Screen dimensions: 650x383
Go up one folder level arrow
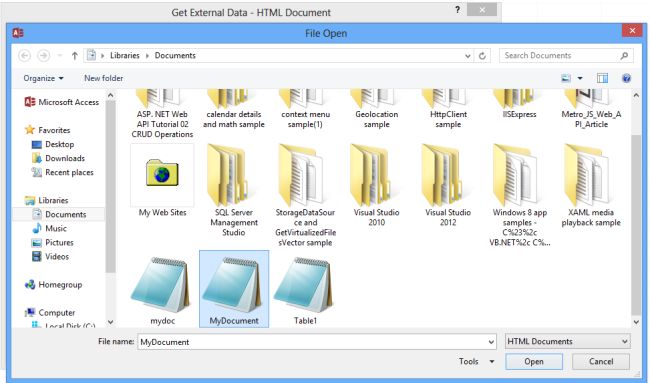coord(75,56)
